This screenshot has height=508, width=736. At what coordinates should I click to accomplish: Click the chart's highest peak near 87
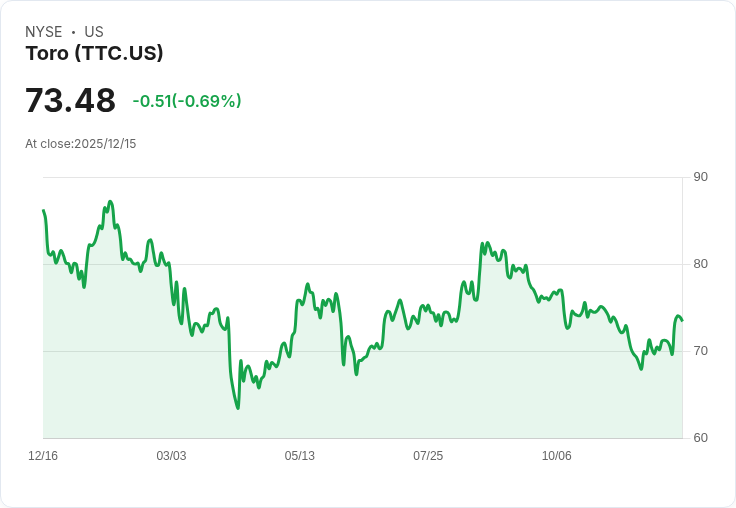(110, 202)
